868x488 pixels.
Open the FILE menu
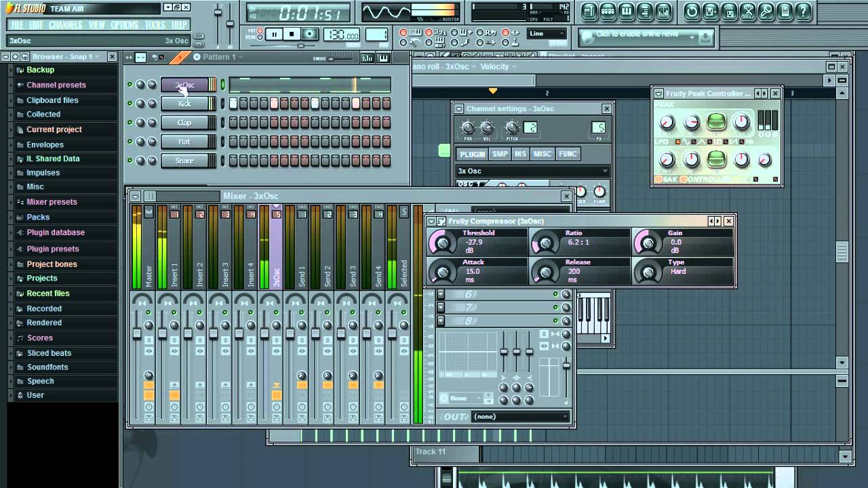point(17,25)
